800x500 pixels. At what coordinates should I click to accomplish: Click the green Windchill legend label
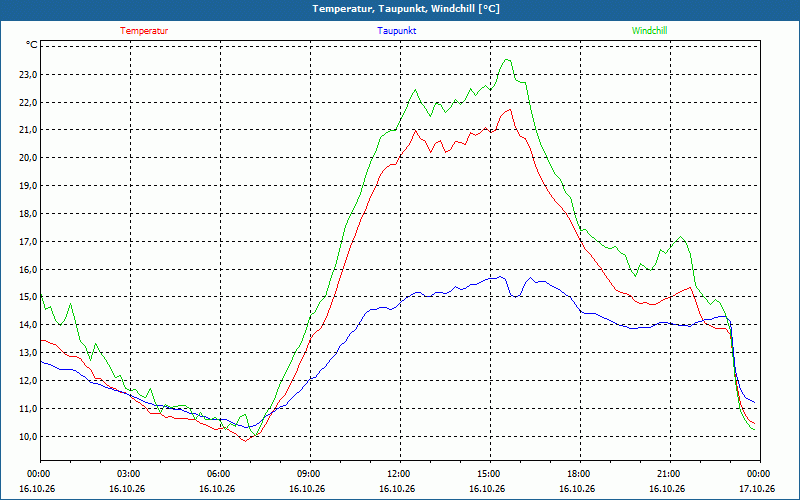(x=649, y=31)
